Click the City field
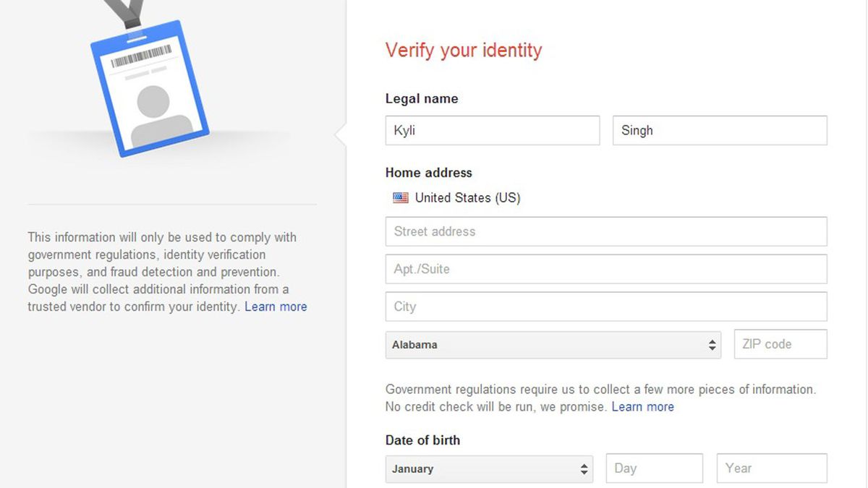The width and height of the screenshot is (868, 488). pyautogui.click(x=606, y=307)
